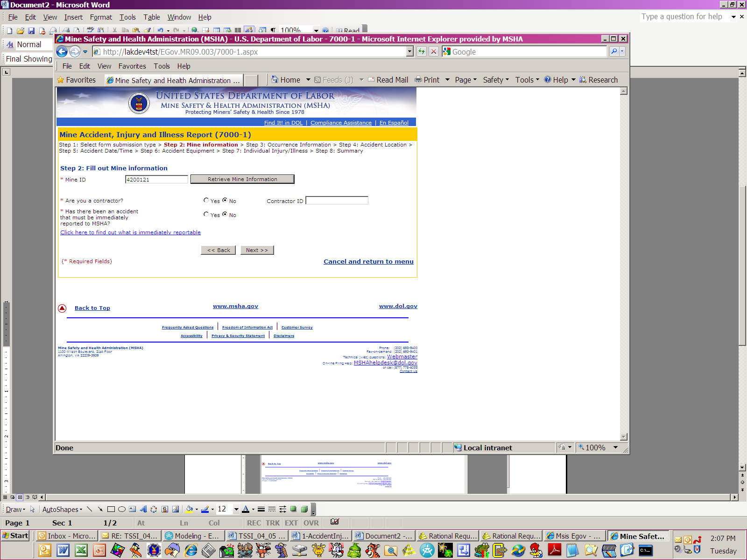Open the command prompt quick launch icon
Screen dimensions: 747x560
[645, 551]
